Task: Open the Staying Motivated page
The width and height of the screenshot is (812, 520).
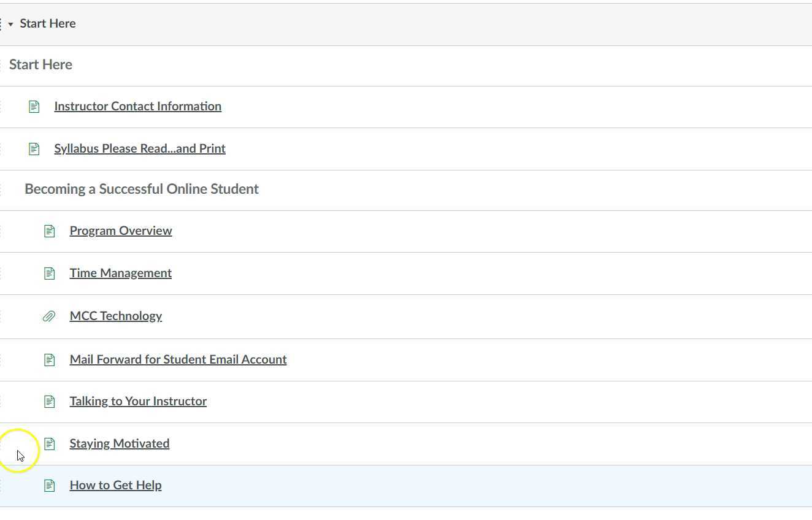Action: [120, 443]
